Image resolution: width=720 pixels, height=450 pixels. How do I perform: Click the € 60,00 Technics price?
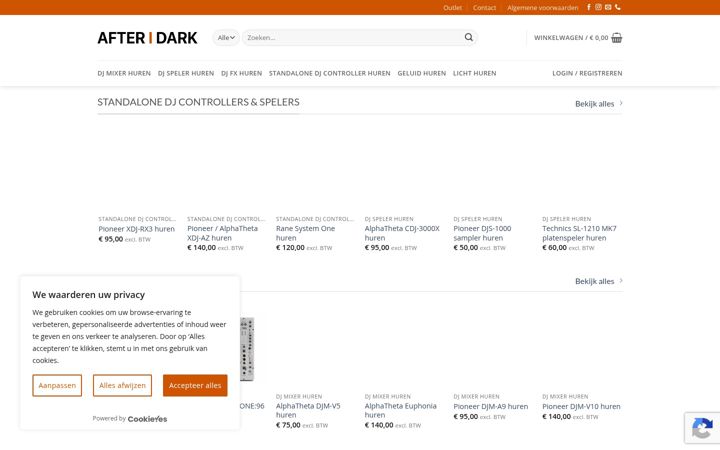click(555, 248)
